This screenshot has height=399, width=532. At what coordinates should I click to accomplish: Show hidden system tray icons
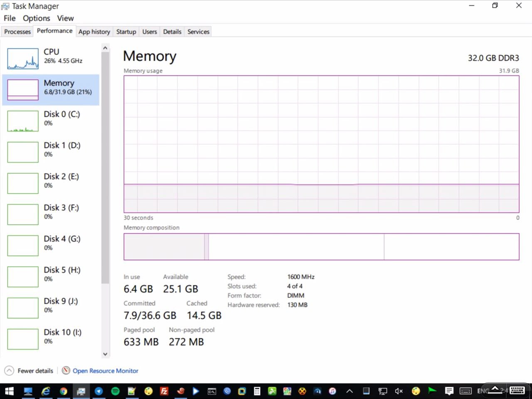tap(350, 391)
